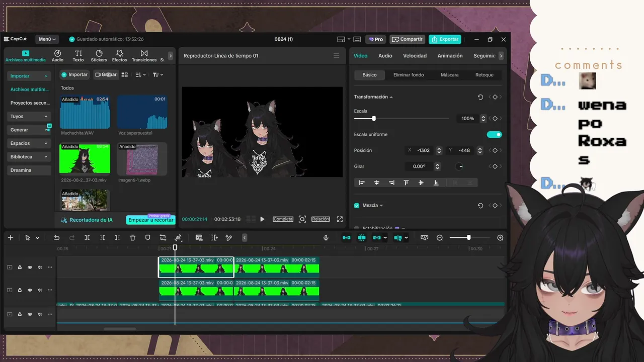This screenshot has height=362, width=644.
Task: Lock the top video track
Action: point(20,267)
